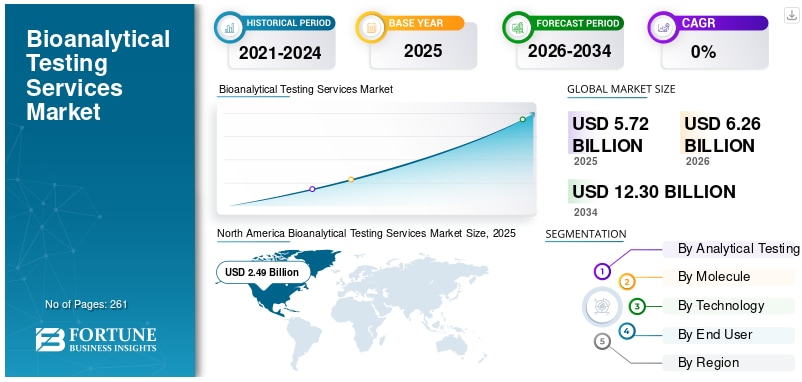Select the yellow marker on growth chart
The width and height of the screenshot is (802, 382).
point(351,179)
